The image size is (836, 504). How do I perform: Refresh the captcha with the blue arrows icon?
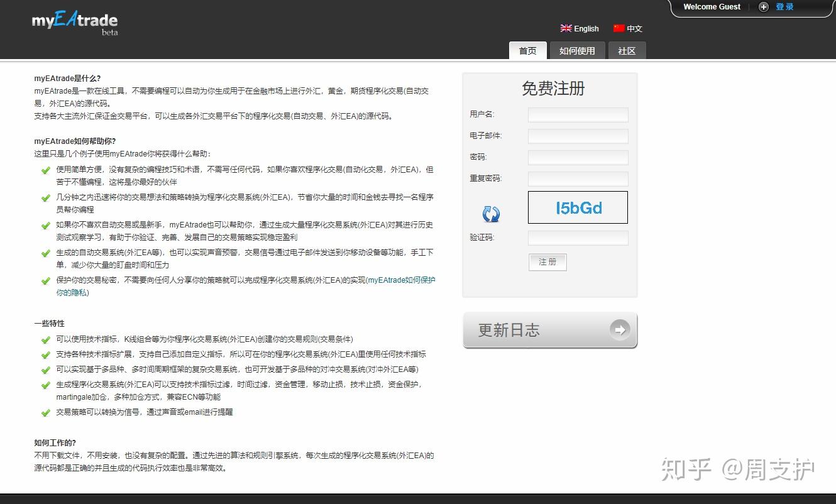pyautogui.click(x=491, y=214)
